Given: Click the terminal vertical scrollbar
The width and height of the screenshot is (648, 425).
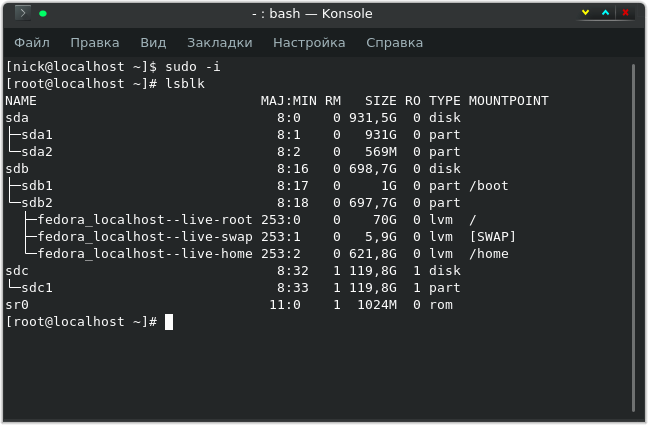Looking at the screenshot, I should point(634,238).
